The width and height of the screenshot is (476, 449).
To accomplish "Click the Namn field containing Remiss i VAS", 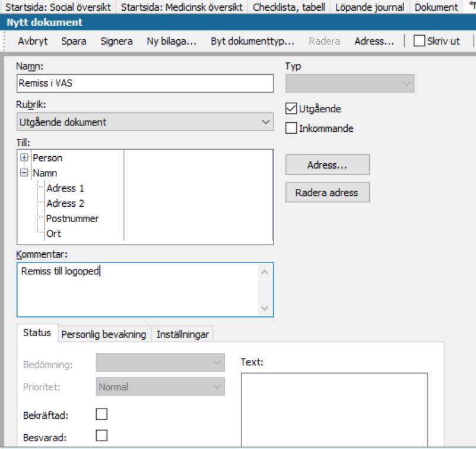I will pyautogui.click(x=145, y=83).
